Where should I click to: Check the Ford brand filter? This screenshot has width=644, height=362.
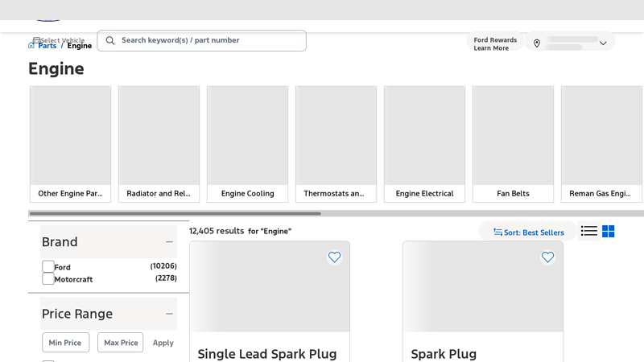(x=48, y=266)
